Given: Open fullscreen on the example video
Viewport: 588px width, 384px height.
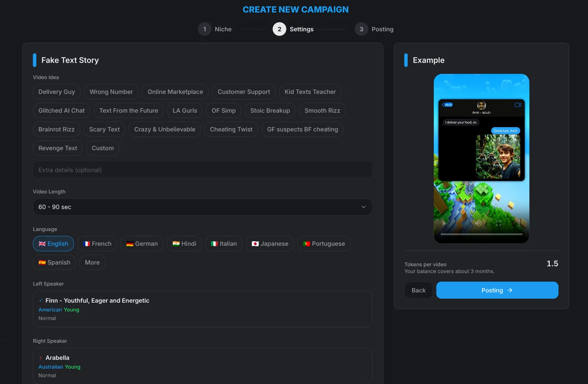Looking at the screenshot, I should 499,223.
